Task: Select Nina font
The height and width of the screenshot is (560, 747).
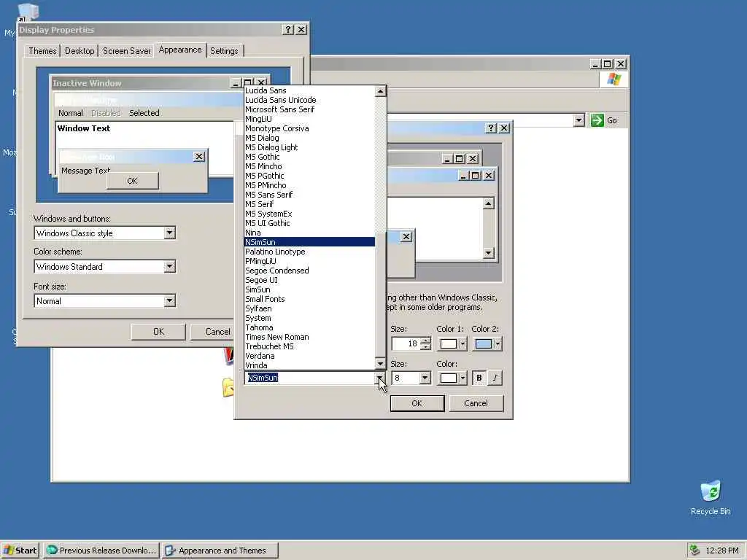Action: 309,233
